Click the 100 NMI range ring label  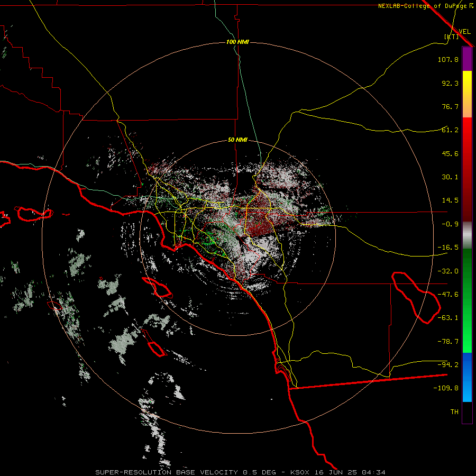(x=237, y=42)
